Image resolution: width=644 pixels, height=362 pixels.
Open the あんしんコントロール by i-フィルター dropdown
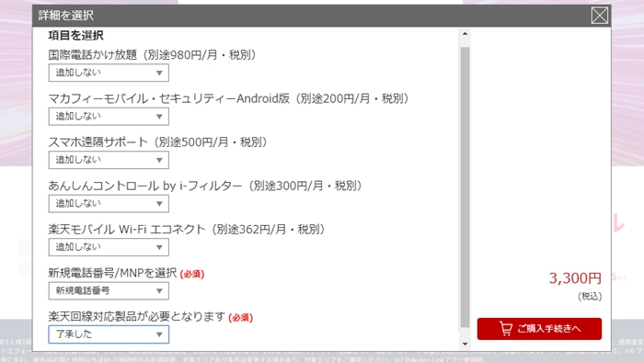click(x=109, y=204)
